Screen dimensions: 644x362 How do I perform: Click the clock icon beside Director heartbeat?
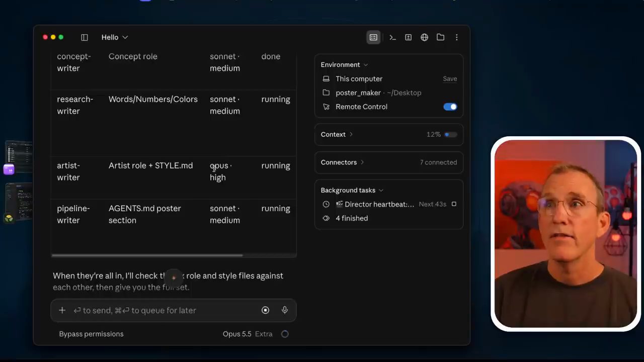point(326,205)
